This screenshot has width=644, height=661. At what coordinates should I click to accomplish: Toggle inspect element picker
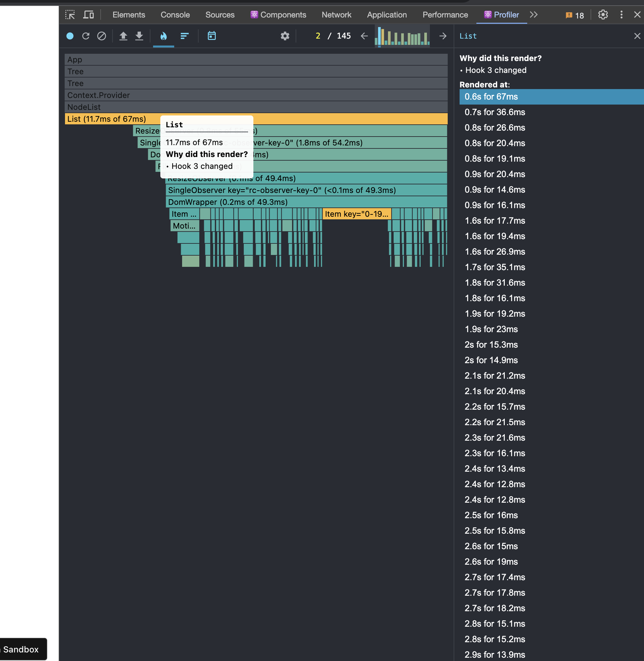70,15
